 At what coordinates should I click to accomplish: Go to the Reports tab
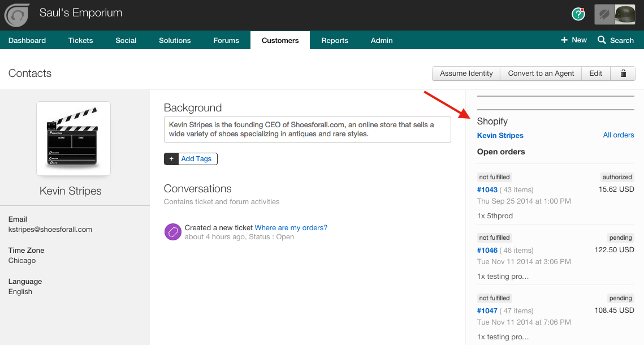tap(335, 40)
